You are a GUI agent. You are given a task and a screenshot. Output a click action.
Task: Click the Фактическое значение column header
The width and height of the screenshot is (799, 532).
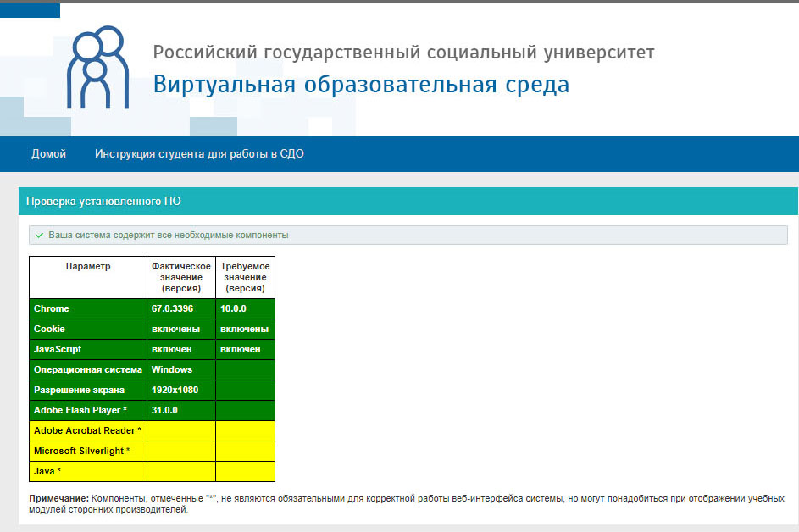tap(180, 276)
